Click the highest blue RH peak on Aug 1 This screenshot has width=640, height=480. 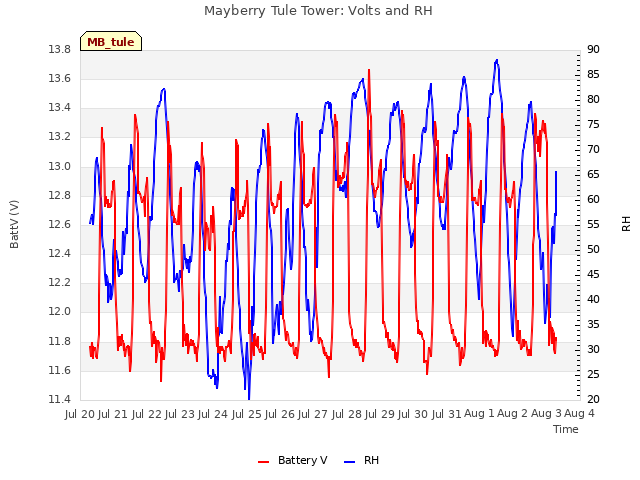[497, 60]
